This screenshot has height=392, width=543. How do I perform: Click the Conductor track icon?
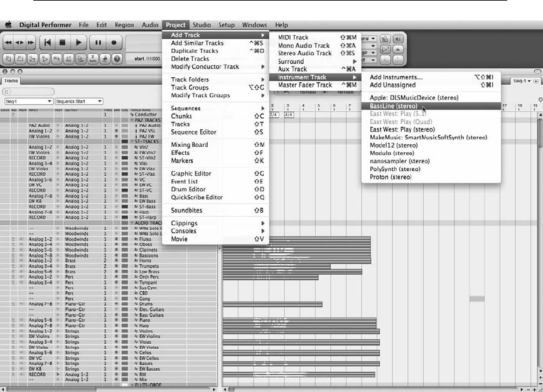[132, 115]
